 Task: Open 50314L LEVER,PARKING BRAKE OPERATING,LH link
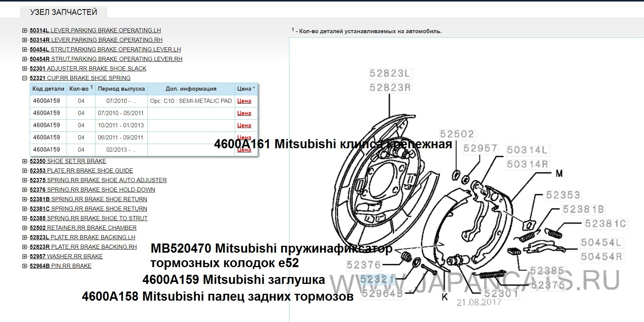[95, 30]
